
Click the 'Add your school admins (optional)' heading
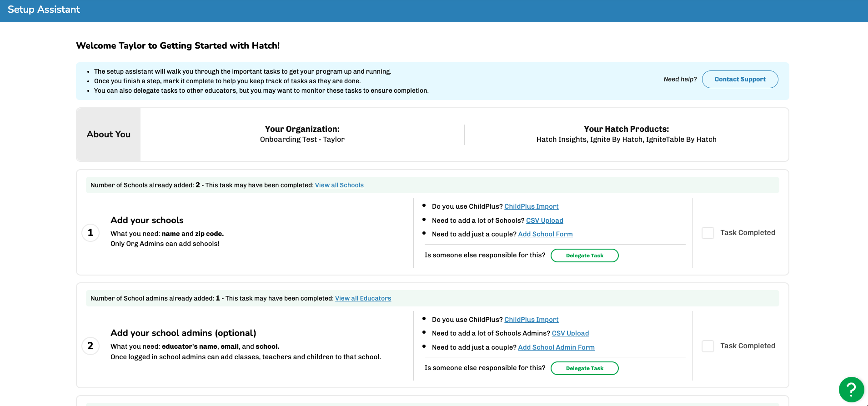click(183, 333)
